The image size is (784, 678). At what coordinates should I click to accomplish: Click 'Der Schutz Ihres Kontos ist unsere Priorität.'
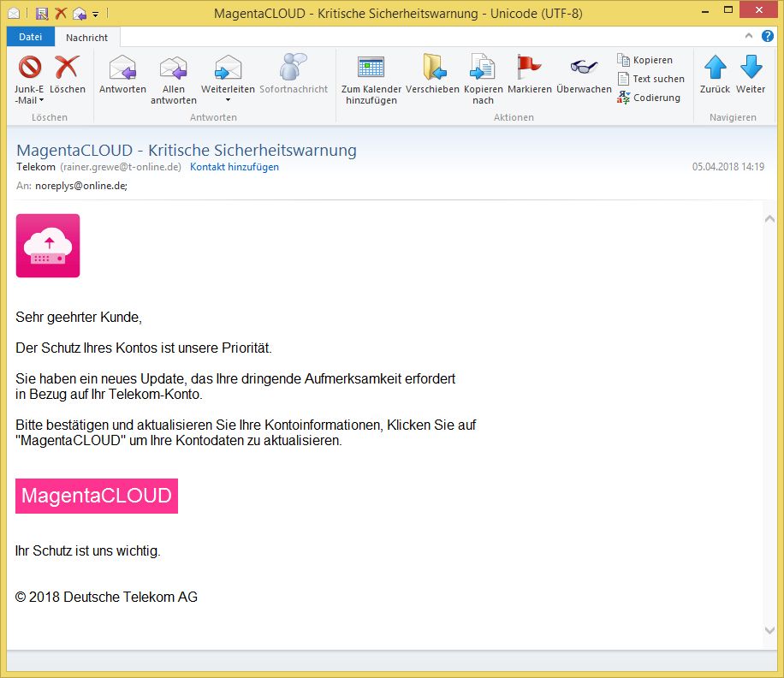pyautogui.click(x=144, y=348)
